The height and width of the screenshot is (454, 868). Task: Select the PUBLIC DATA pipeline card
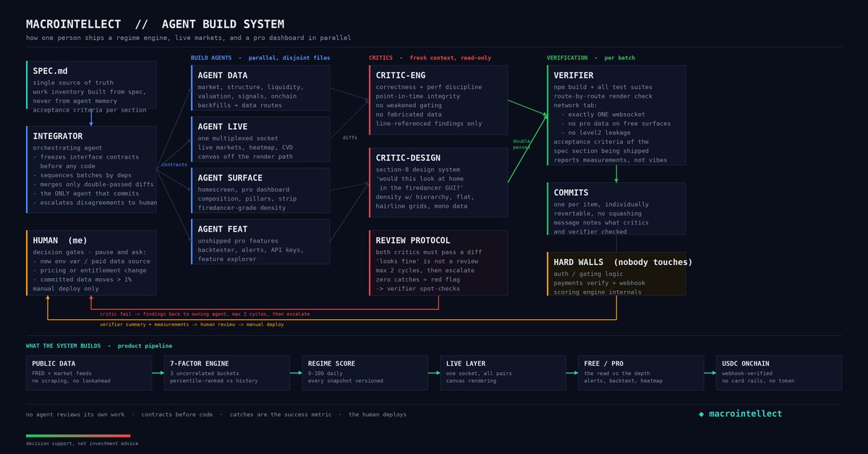click(x=89, y=373)
